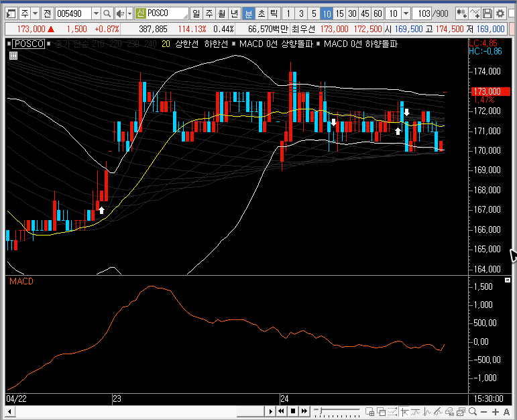517x420 pixels.
Task: Click the magnifier zoom icon in bottom toolbar
Action: [473, 411]
